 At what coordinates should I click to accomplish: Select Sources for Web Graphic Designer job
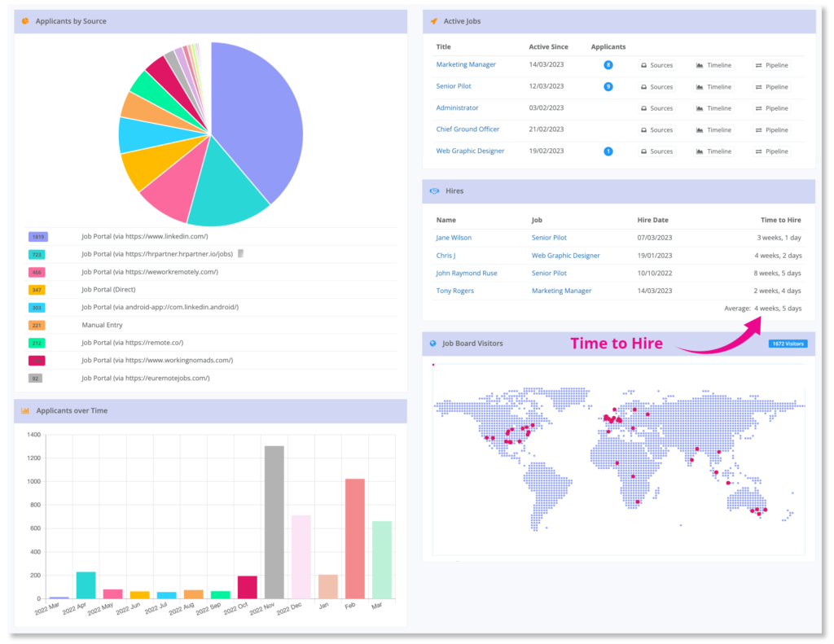point(657,151)
